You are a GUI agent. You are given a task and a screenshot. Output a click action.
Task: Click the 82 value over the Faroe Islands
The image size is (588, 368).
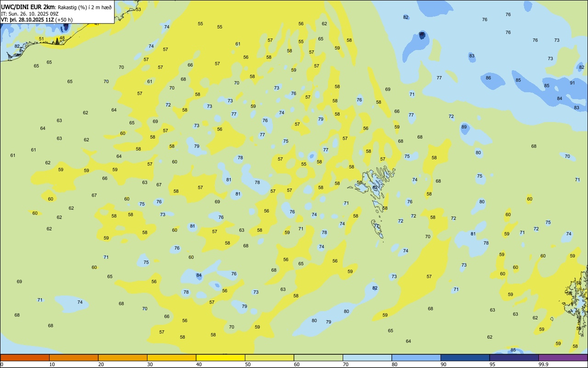[x=375, y=187]
